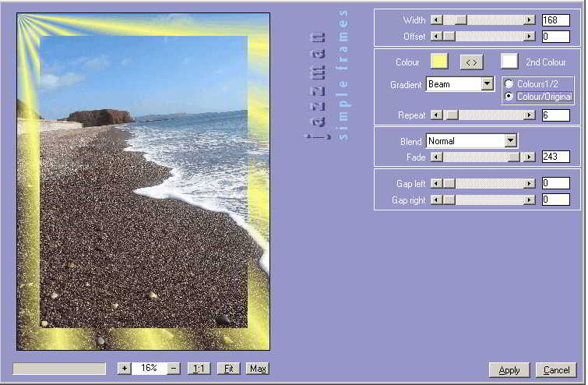The image size is (588, 385).
Task: Click Gap right slider left arrow
Action: click(x=436, y=200)
